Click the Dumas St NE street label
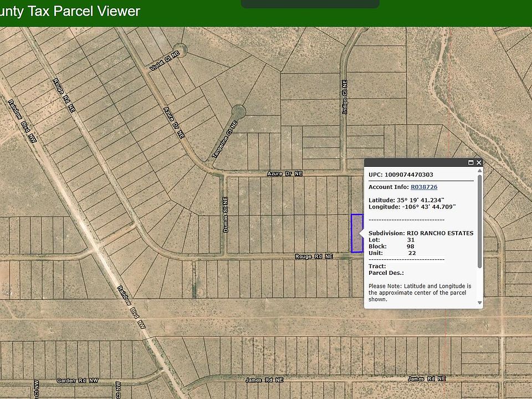 [x=226, y=214]
